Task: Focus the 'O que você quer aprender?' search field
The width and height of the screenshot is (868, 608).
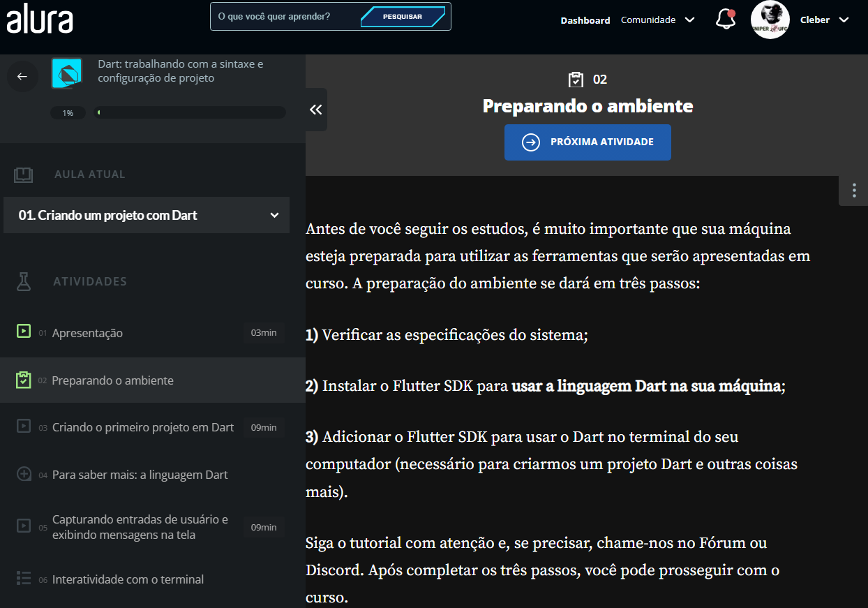Action: (284, 16)
